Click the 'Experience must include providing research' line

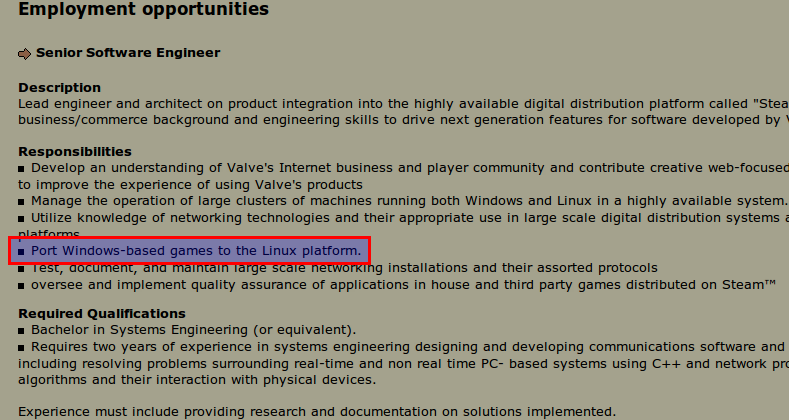pos(317,411)
